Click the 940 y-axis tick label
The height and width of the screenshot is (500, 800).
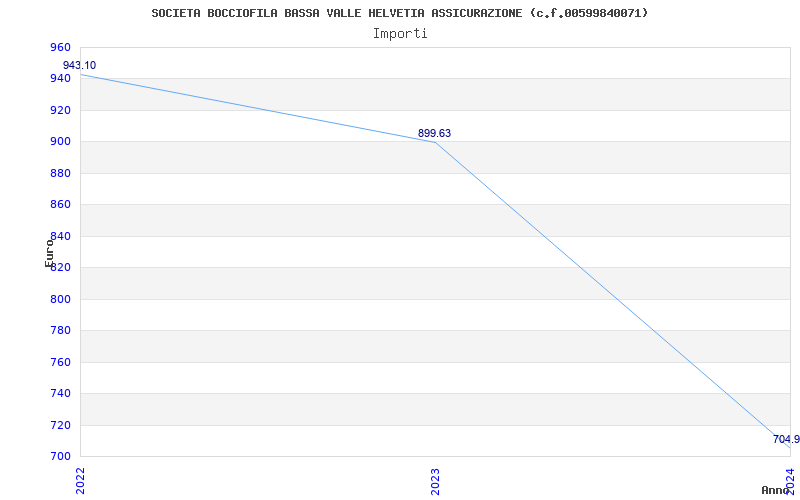[60, 79]
